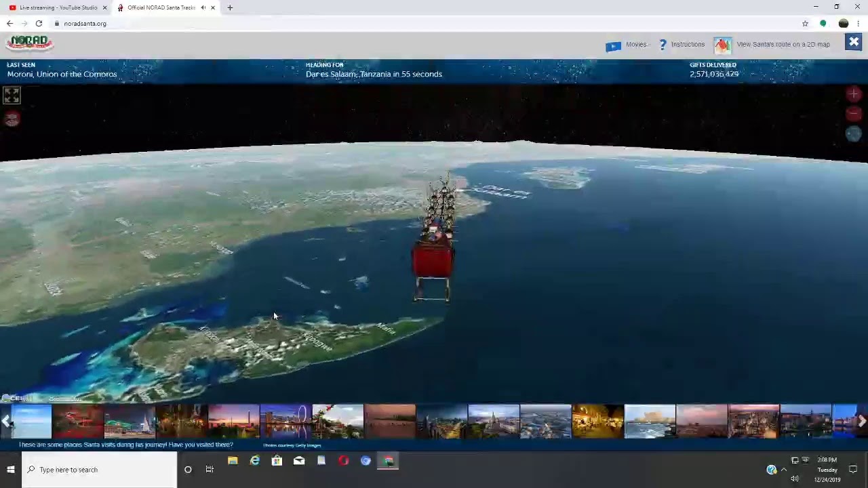The width and height of the screenshot is (868, 488).
Task: Open the green extension icon in Chrome toolbar
Action: 823,24
